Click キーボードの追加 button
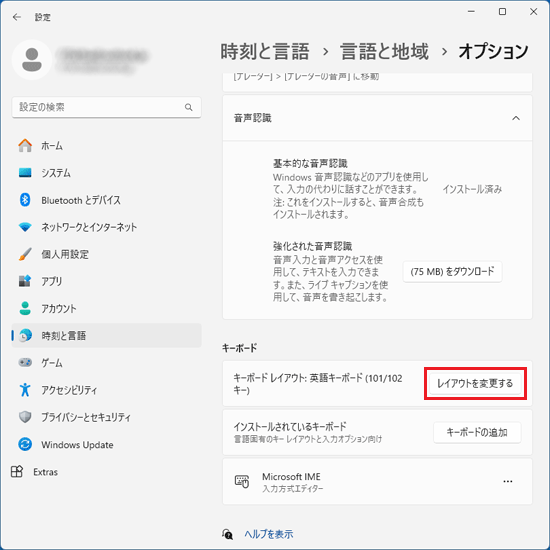This screenshot has width=550, height=550. pyautogui.click(x=477, y=432)
